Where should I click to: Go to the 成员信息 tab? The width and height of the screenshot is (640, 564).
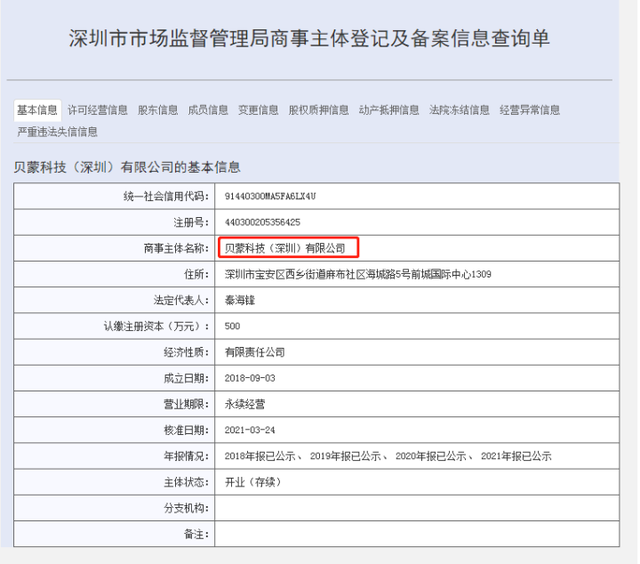tap(208, 110)
